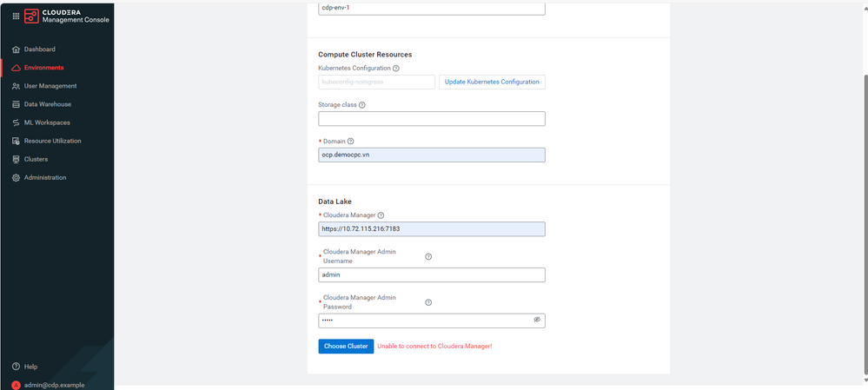
Task: Click the Dashboard home icon
Action: click(16, 50)
